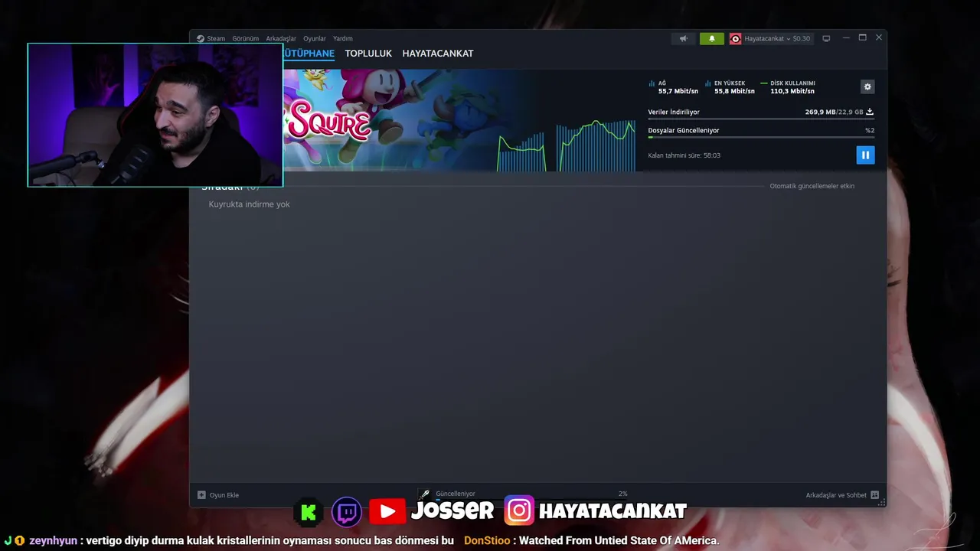
Task: Click the plus icon beside Oyun Ekle
Action: 201,495
